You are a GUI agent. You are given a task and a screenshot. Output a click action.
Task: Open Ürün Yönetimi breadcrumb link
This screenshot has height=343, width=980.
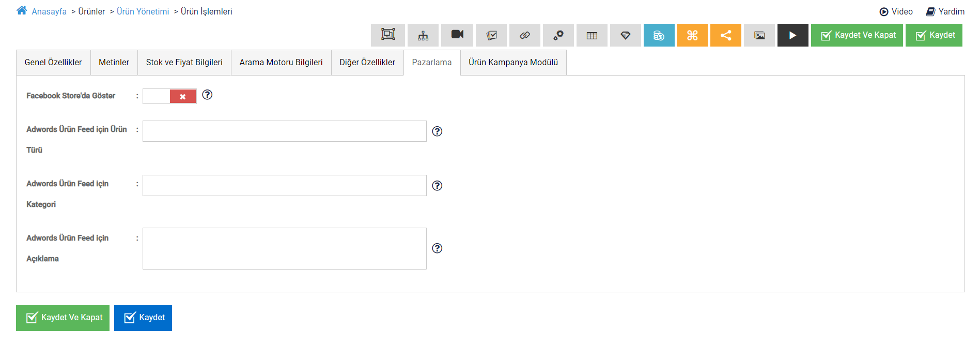click(143, 11)
